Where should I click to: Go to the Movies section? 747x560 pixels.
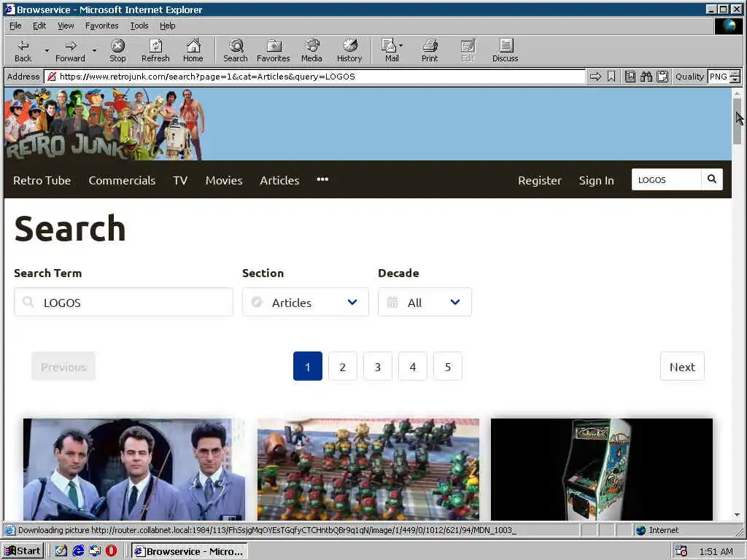(x=224, y=181)
